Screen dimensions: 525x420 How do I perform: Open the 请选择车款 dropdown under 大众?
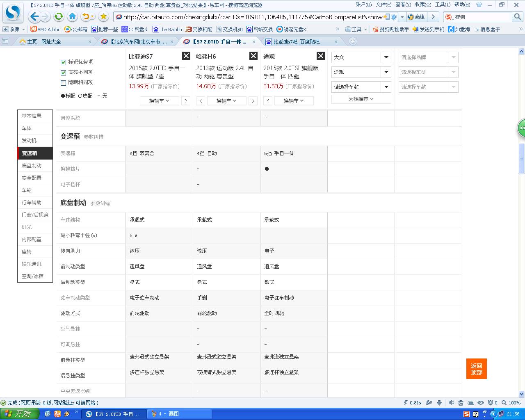pos(361,87)
